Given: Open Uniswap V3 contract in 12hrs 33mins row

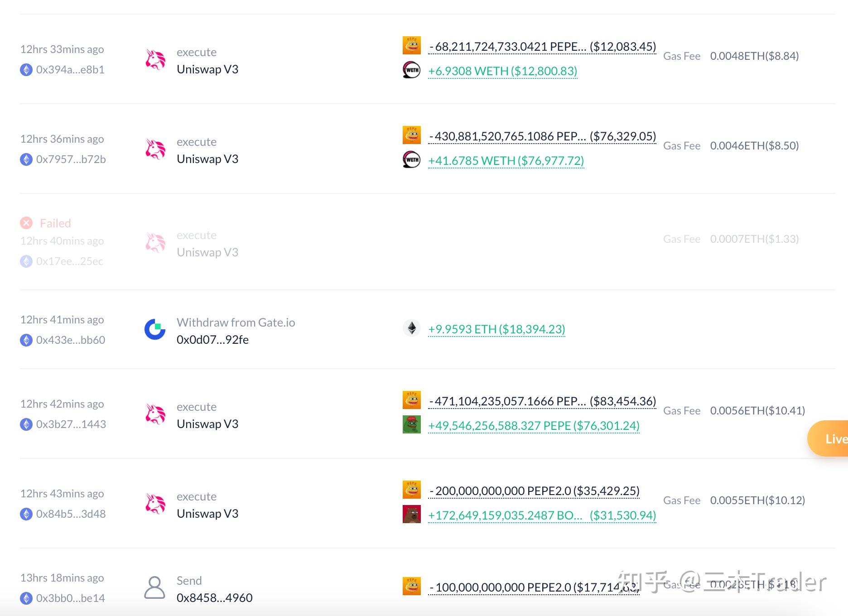Looking at the screenshot, I should click(207, 69).
